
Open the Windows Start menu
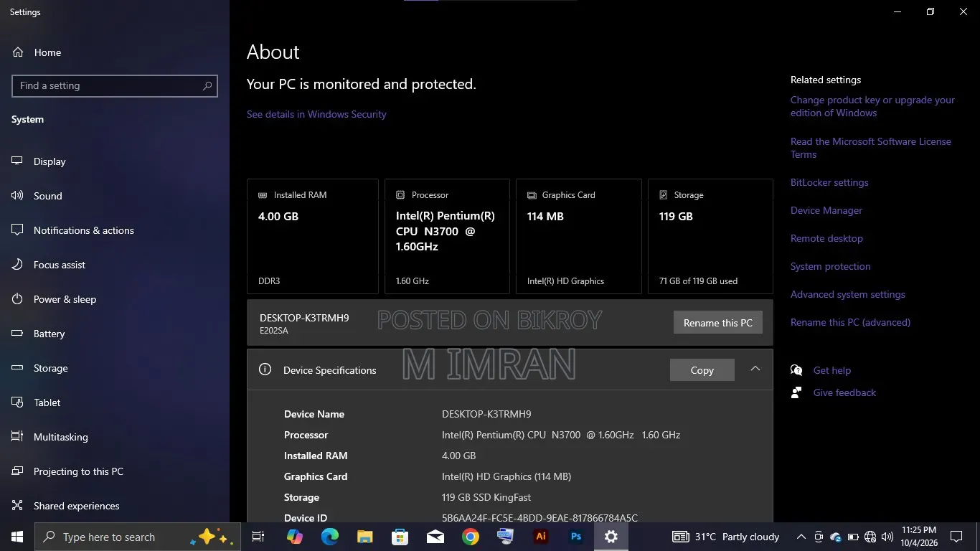coord(17,537)
